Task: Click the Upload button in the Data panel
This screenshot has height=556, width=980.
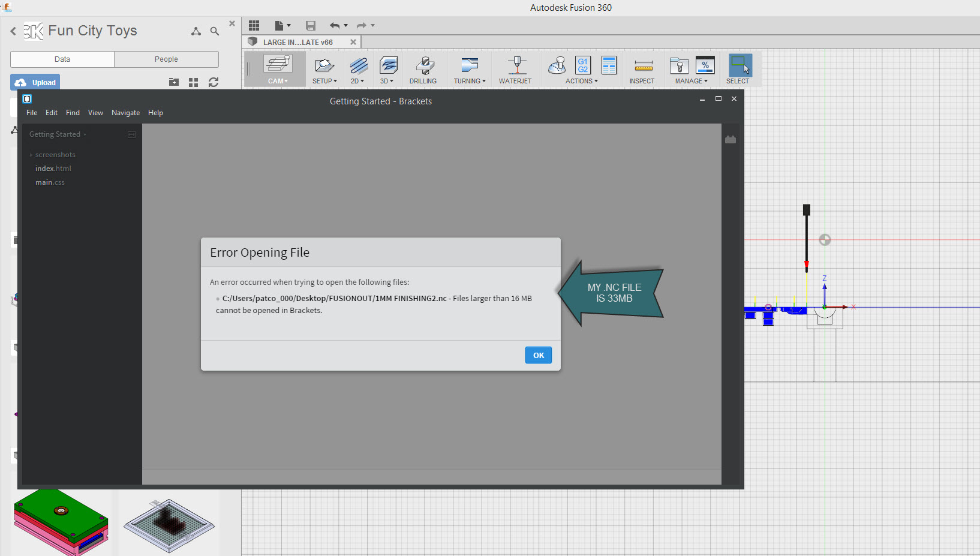Action: pyautogui.click(x=34, y=82)
